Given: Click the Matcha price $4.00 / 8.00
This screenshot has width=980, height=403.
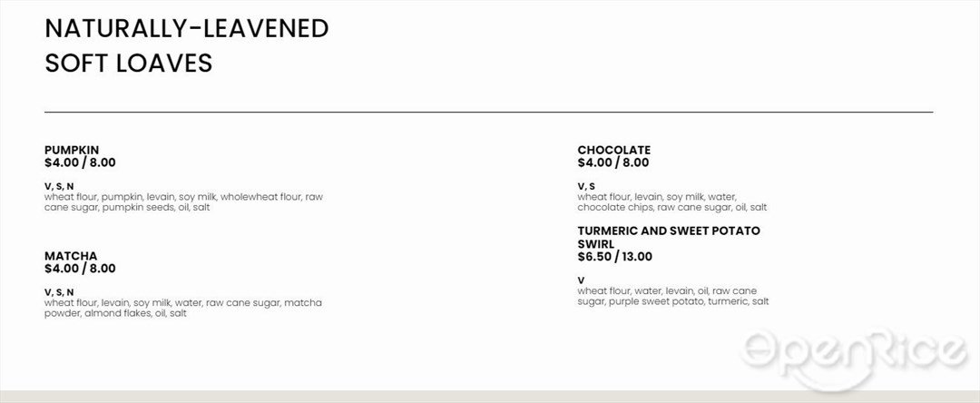Looking at the screenshot, I should tap(80, 270).
